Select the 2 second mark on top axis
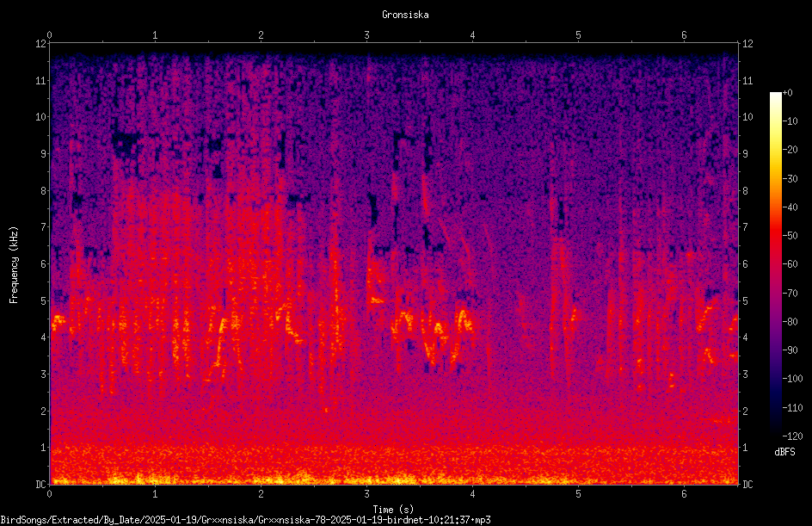Image resolution: width=812 pixels, height=526 pixels. pyautogui.click(x=261, y=35)
